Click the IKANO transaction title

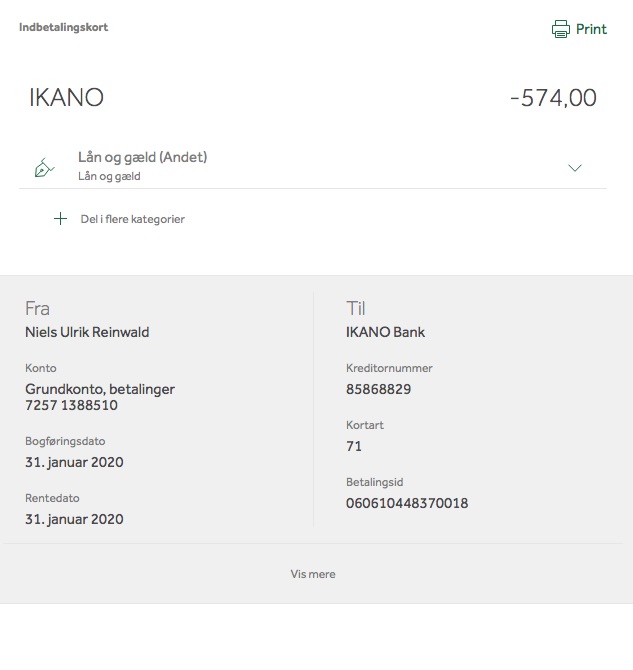(66, 97)
